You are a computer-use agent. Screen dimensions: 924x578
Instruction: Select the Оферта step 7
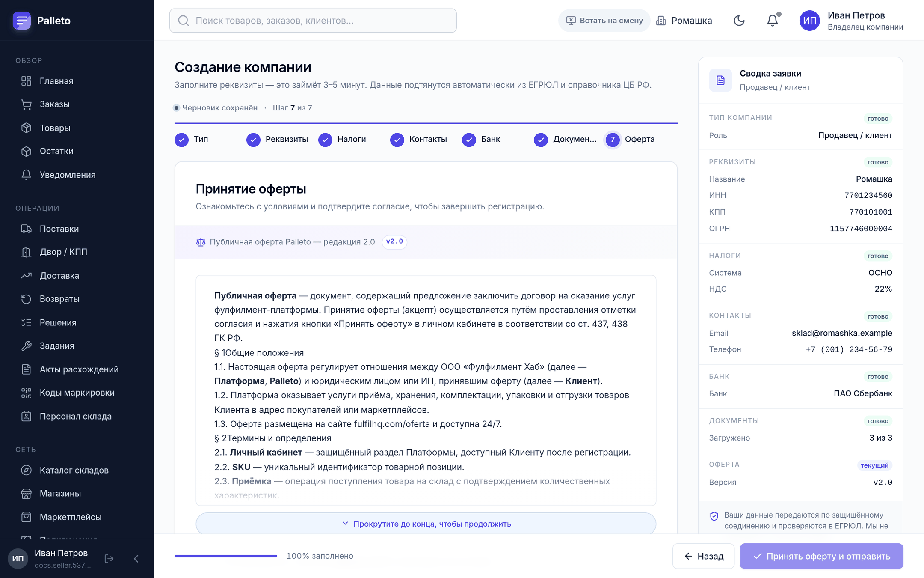tap(630, 140)
